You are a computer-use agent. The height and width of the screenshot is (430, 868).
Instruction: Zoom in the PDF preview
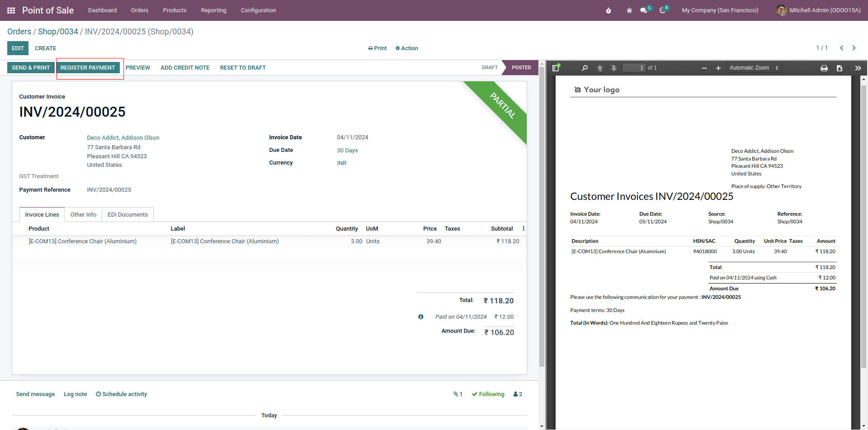point(718,68)
